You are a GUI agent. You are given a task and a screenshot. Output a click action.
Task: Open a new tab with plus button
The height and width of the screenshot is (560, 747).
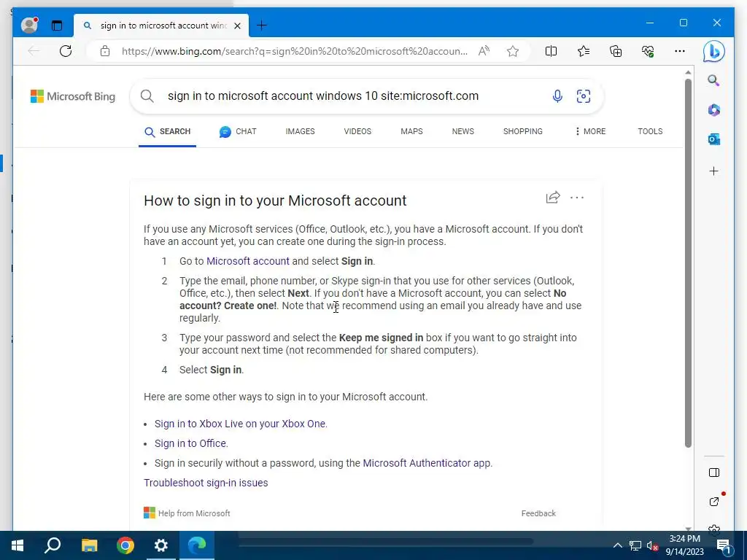click(x=262, y=26)
